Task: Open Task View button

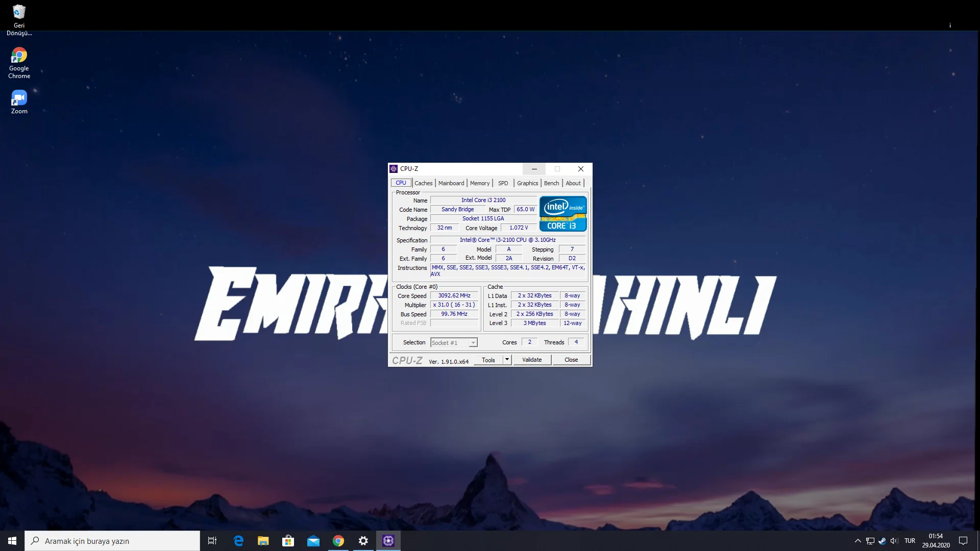Action: pyautogui.click(x=212, y=541)
